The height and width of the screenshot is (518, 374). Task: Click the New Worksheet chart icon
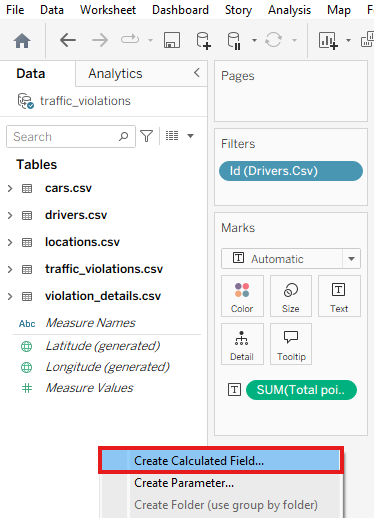point(328,41)
